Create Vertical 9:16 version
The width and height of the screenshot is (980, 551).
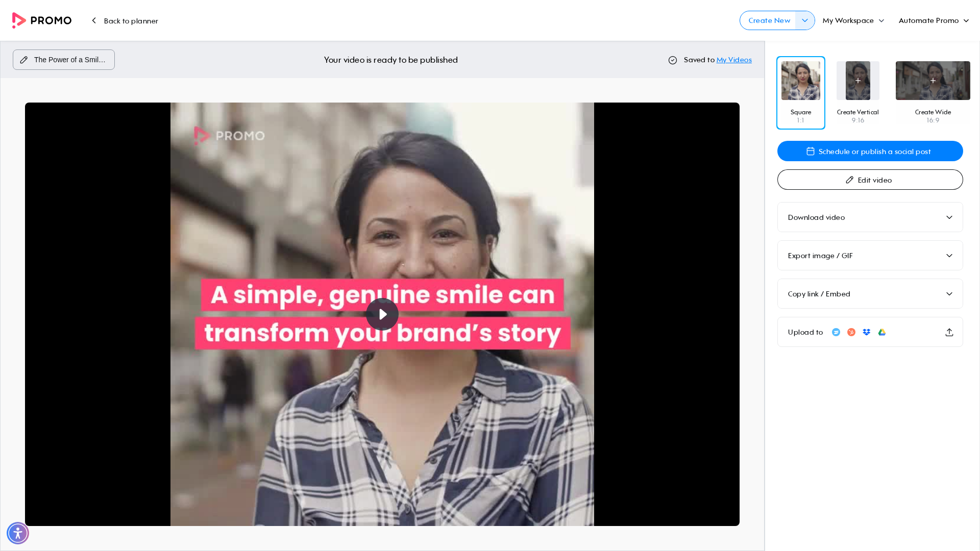pos(857,93)
